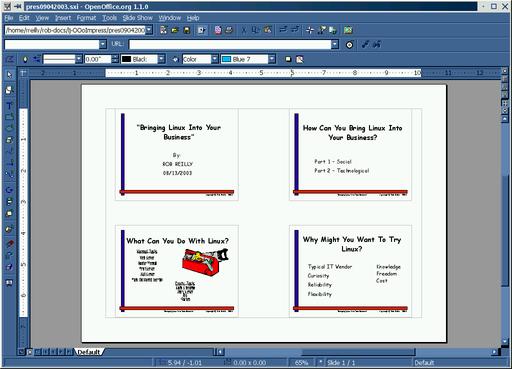Viewport: 512px width, 369px height.
Task: Open the Format menu
Action: [86, 18]
